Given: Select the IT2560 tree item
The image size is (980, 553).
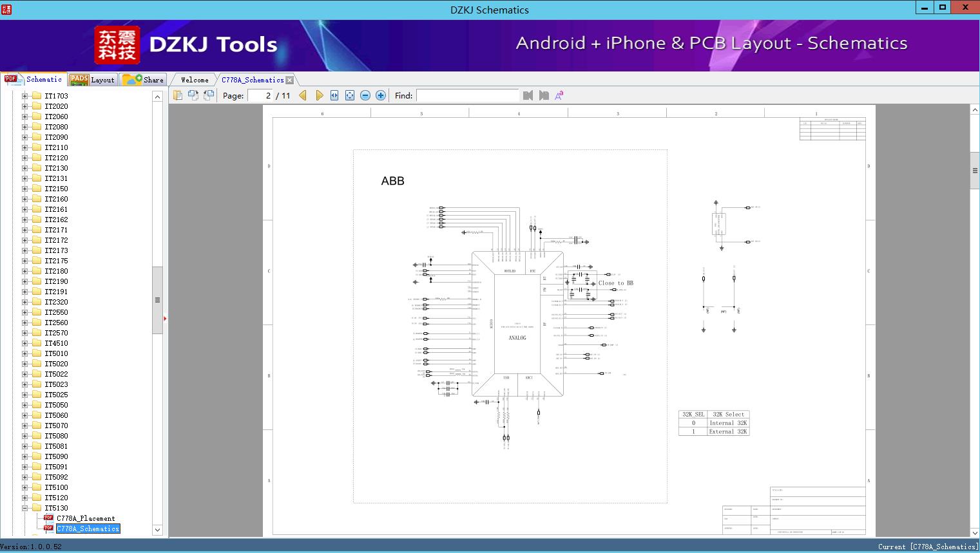Looking at the screenshot, I should click(x=56, y=323).
